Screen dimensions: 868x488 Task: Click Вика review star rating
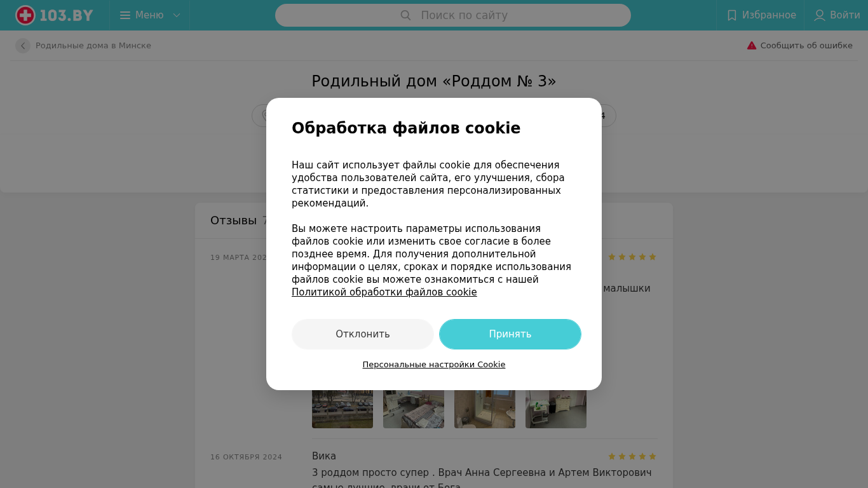(632, 456)
